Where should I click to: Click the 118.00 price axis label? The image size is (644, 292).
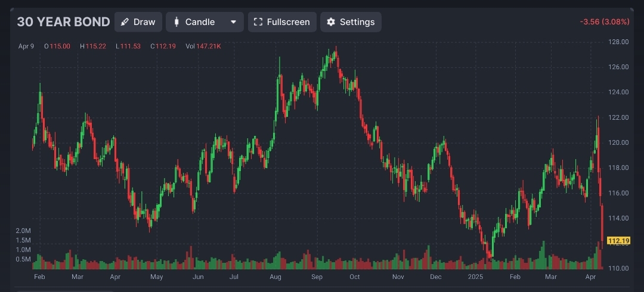point(618,167)
